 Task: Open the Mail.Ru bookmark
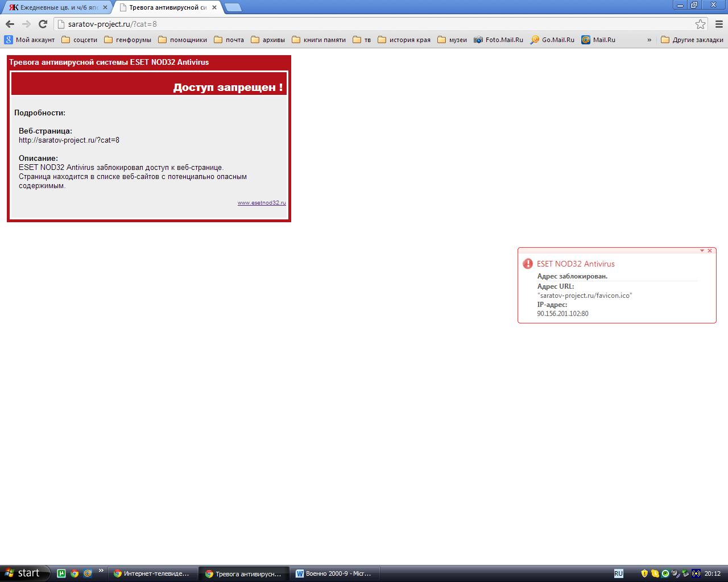coord(598,40)
